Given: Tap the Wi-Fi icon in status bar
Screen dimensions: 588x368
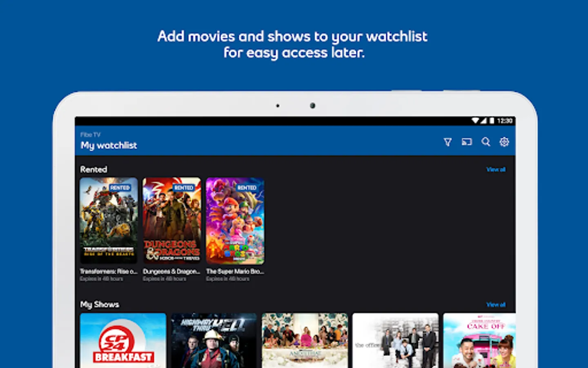Looking at the screenshot, I should 475,121.
